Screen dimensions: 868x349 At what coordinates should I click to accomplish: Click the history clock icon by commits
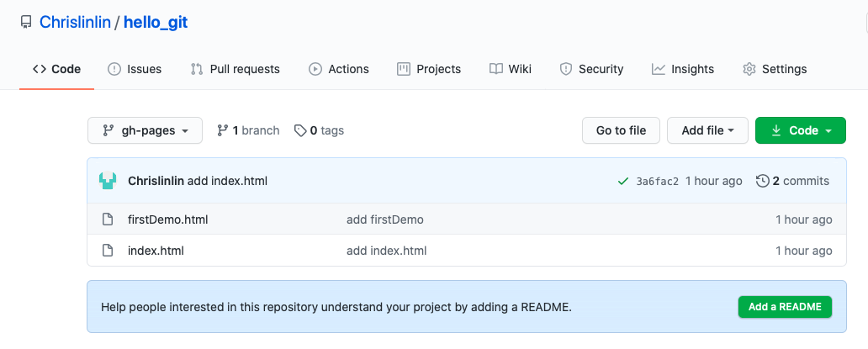tap(763, 181)
